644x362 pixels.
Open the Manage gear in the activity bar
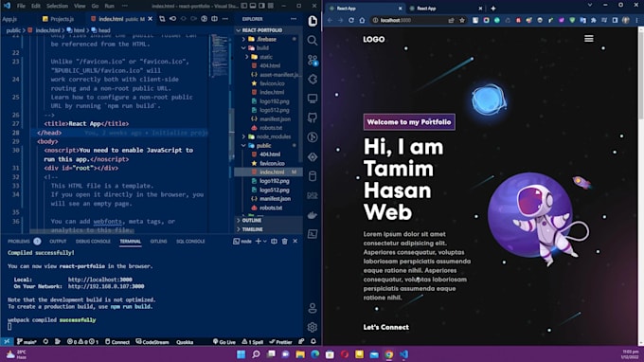click(313, 327)
